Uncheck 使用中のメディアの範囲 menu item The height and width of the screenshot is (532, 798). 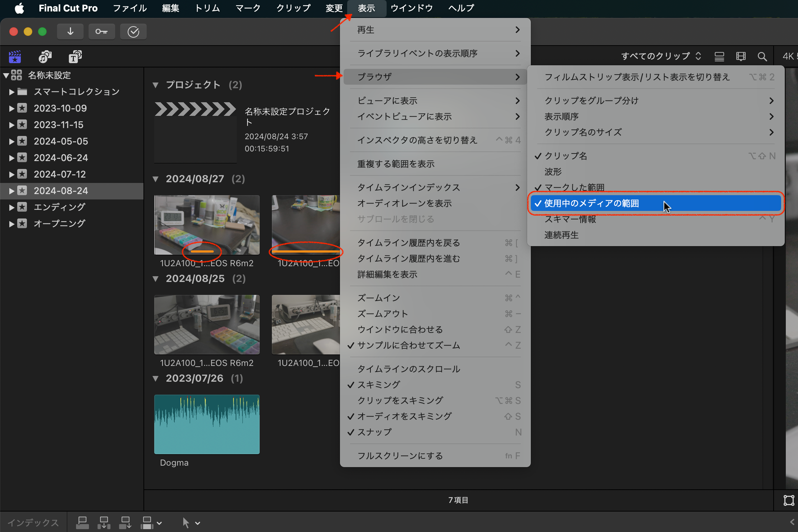pyautogui.click(x=591, y=203)
